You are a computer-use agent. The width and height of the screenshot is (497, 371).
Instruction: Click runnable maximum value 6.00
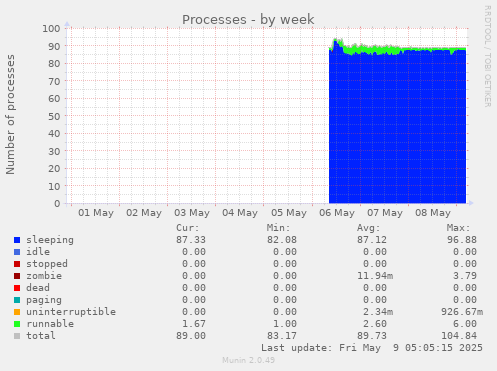[x=465, y=324]
